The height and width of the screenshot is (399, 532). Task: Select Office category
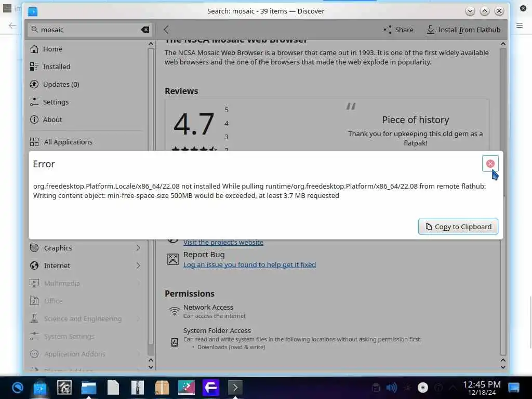click(87, 301)
